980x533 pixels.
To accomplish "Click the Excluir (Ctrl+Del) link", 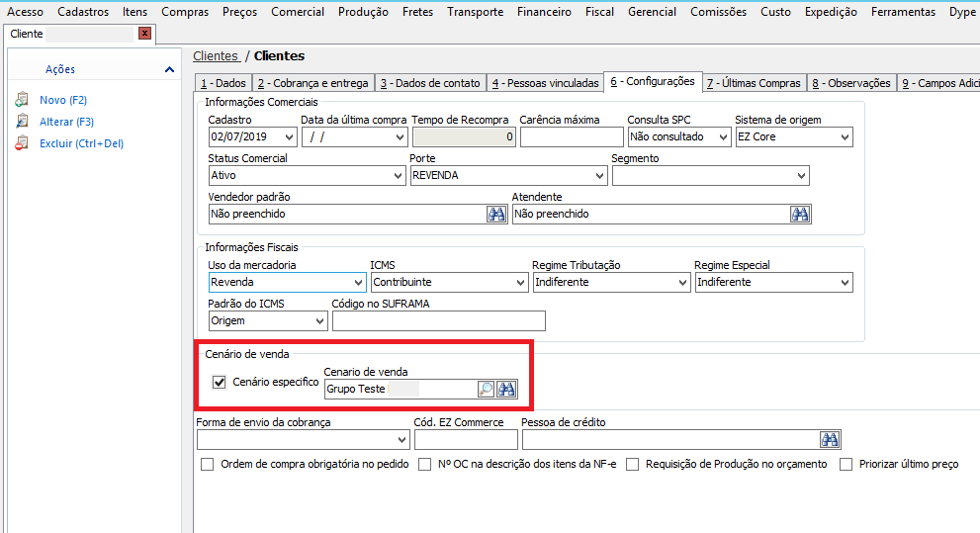I will [82, 143].
